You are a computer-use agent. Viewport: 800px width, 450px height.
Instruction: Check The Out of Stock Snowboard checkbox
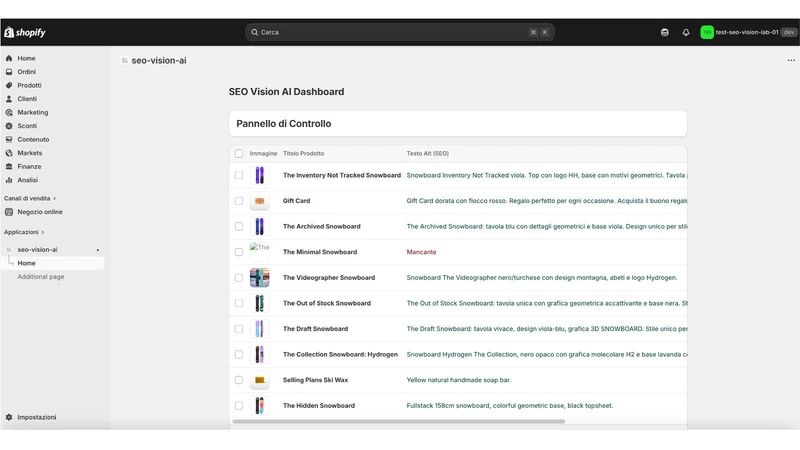pos(239,303)
